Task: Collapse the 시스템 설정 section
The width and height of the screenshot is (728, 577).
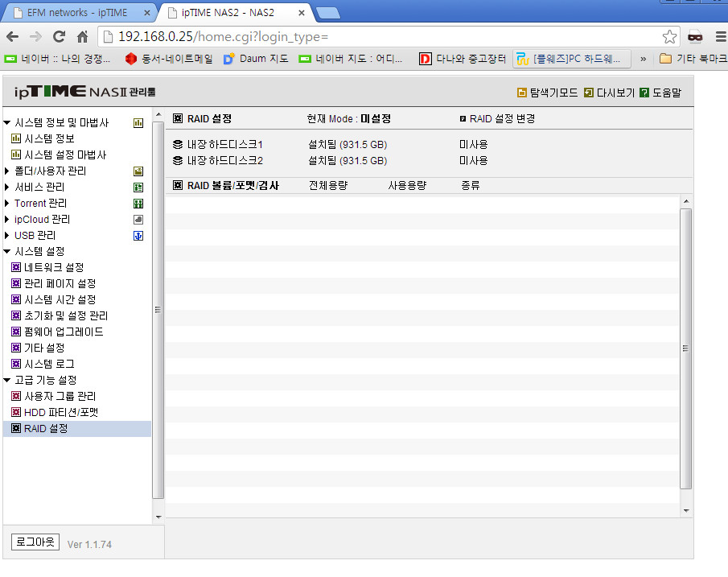Action: click(x=7, y=252)
